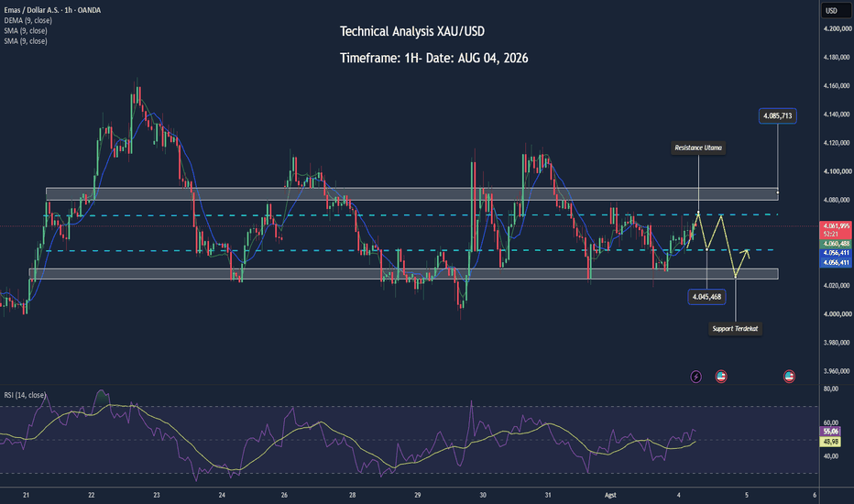Toggle the first SMA (9, close) legend entry
The width and height of the screenshot is (854, 504).
click(26, 31)
